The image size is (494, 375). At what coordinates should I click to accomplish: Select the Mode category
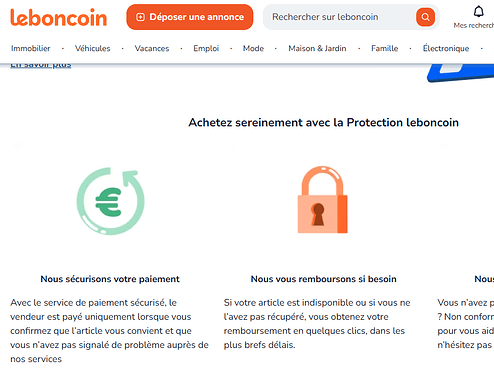[x=253, y=48]
